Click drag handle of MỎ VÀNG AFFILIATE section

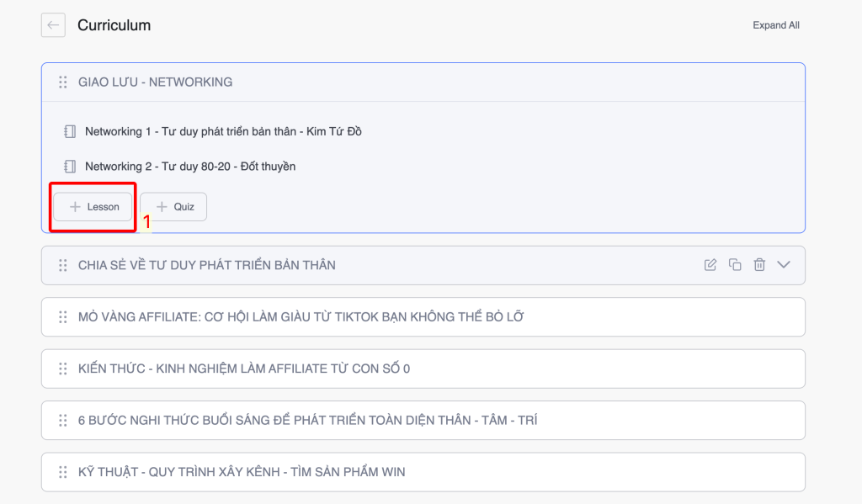coord(62,317)
